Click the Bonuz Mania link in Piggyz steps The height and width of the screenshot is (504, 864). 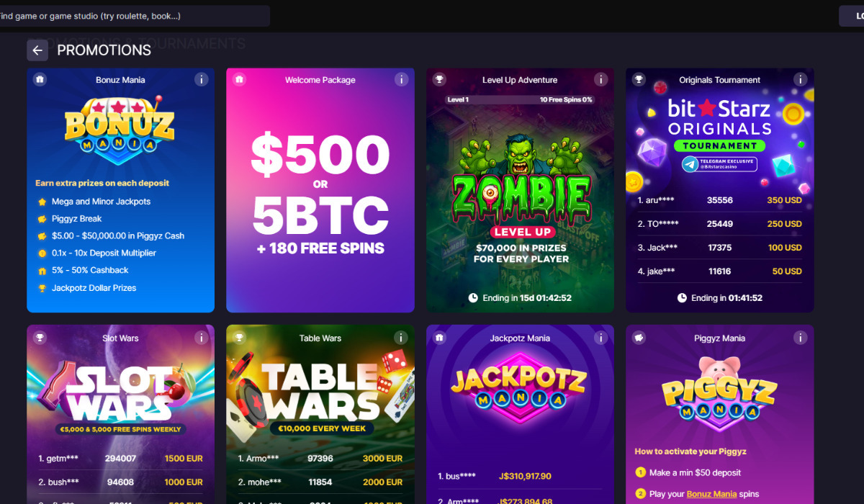712,494
